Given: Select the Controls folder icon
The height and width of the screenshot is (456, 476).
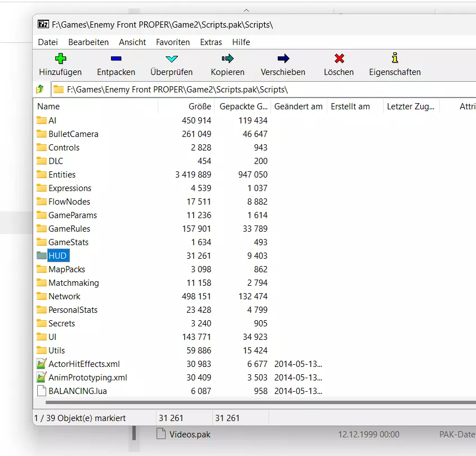Looking at the screenshot, I should click(42, 147).
